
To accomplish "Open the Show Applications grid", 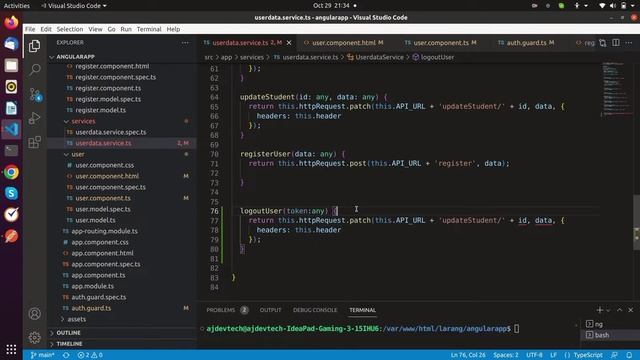I will point(11,349).
